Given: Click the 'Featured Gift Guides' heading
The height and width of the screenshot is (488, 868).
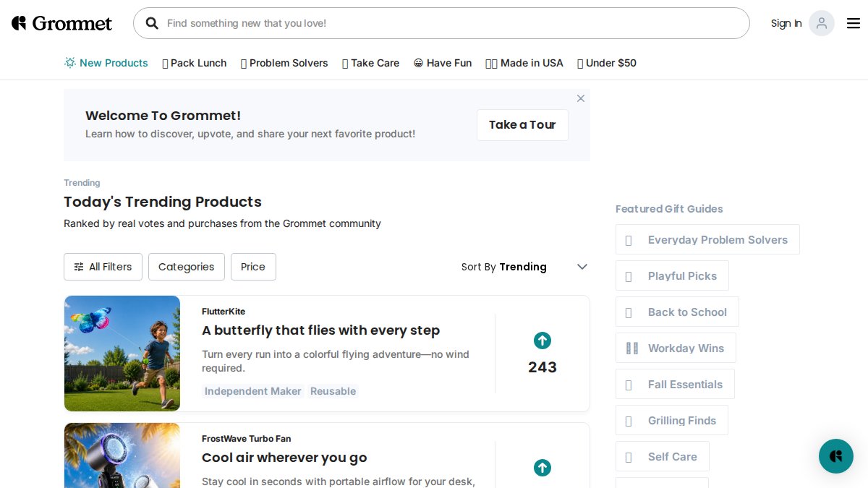Looking at the screenshot, I should click(x=669, y=209).
